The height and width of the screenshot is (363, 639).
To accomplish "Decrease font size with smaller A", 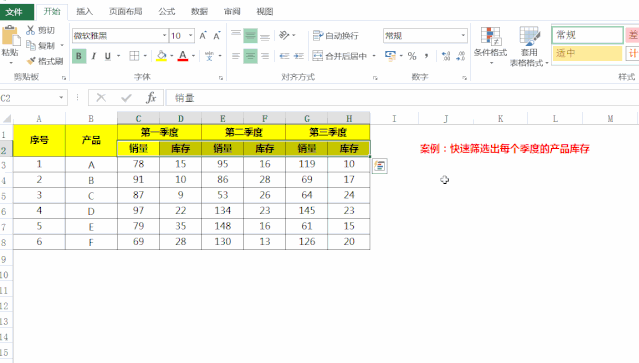I will click(217, 36).
